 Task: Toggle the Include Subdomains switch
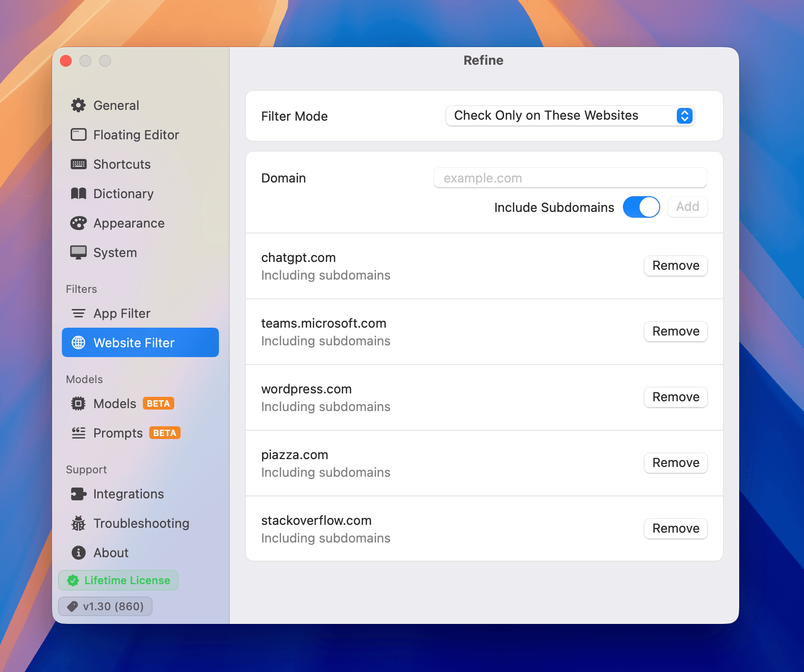(x=641, y=207)
